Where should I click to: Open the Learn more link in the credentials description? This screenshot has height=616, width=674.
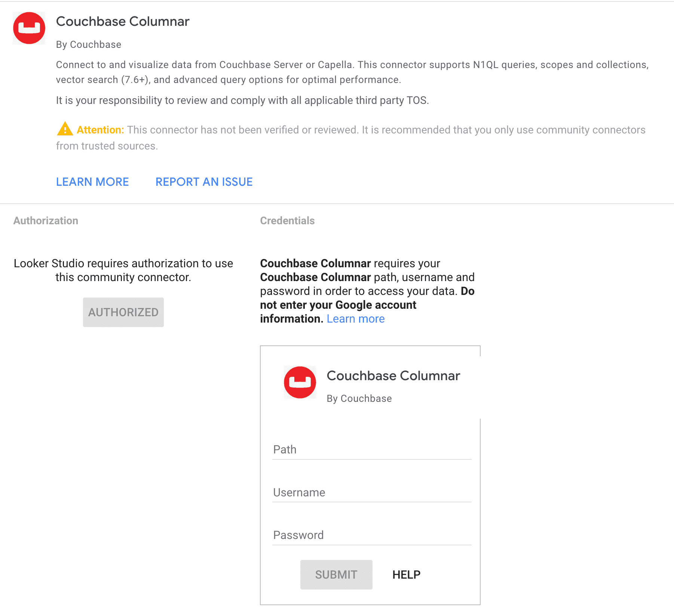356,318
